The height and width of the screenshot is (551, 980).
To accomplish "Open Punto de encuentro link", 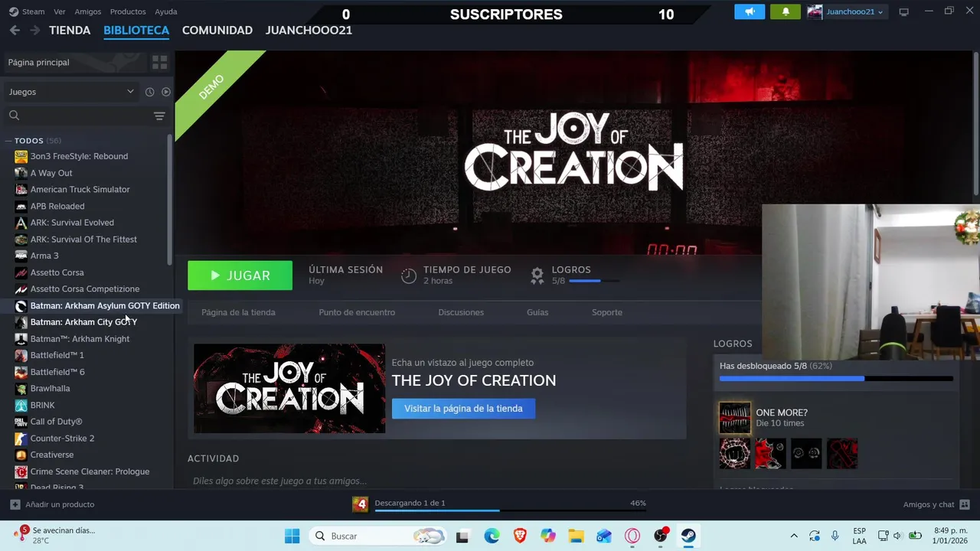I will coord(357,312).
